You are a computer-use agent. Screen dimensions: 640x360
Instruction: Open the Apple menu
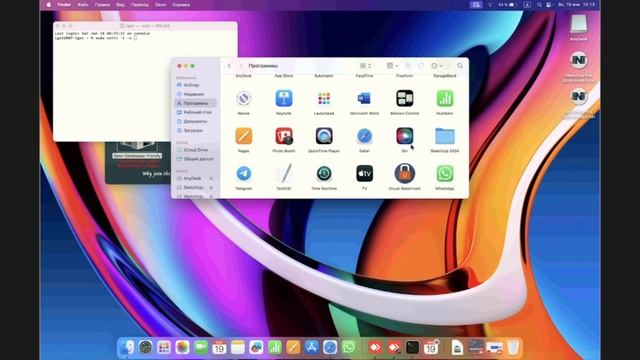click(x=49, y=5)
